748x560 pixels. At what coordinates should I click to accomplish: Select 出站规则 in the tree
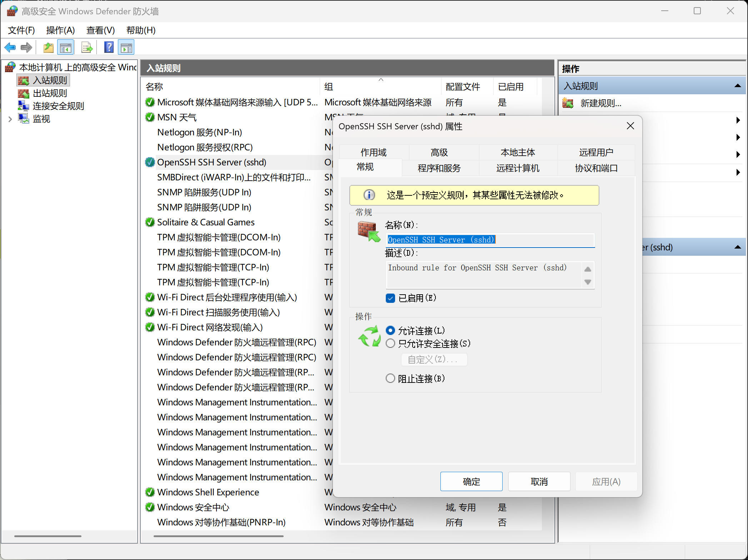[x=50, y=93]
